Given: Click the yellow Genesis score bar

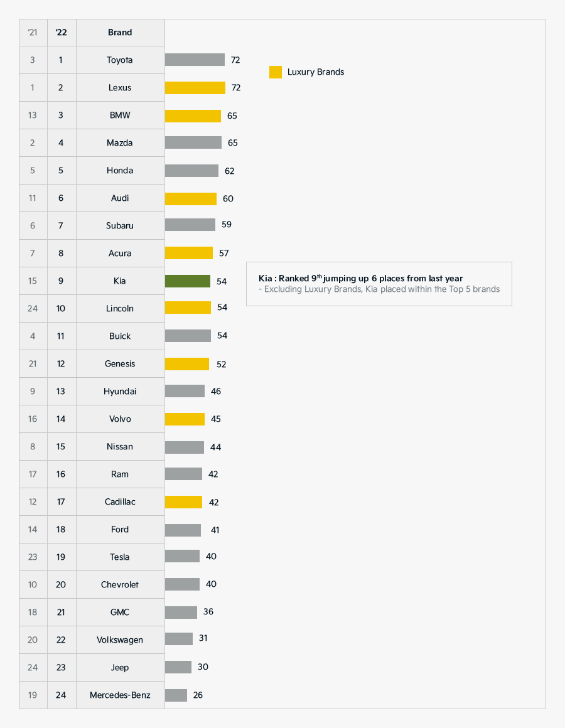Looking at the screenshot, I should [187, 364].
